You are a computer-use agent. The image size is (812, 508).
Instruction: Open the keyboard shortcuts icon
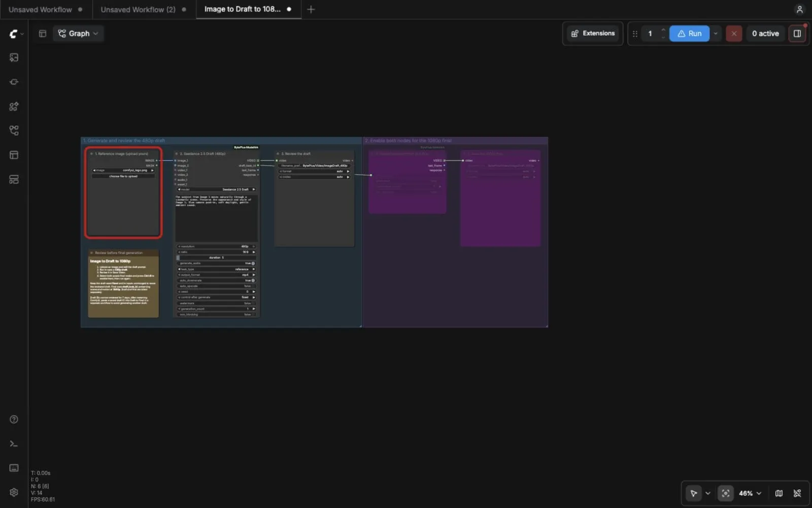(14, 468)
